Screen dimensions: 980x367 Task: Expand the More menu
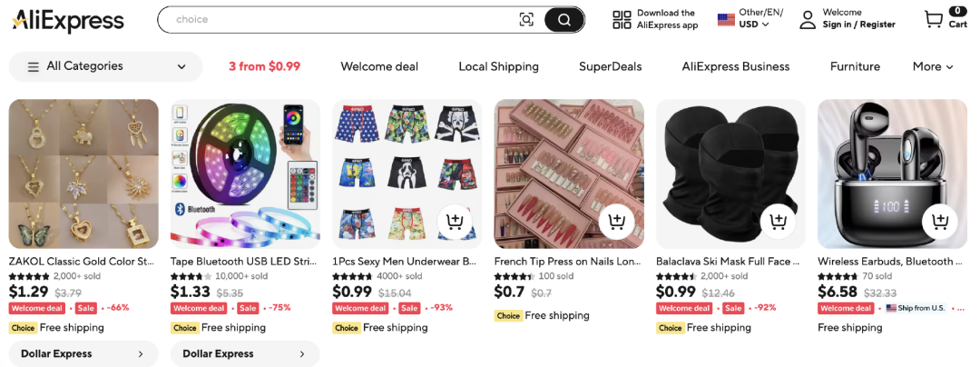coord(933,66)
